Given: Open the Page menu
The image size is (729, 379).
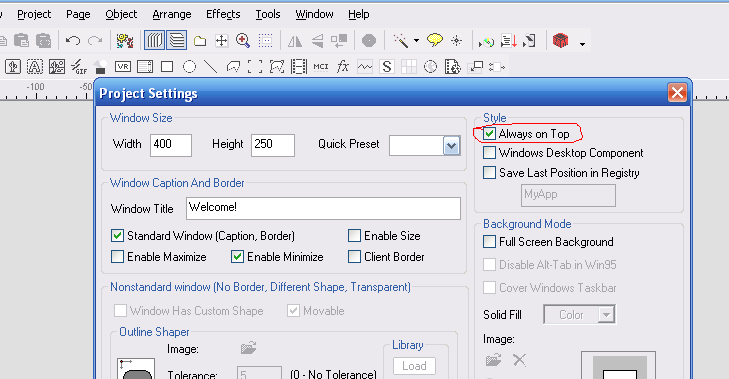Looking at the screenshot, I should (x=78, y=14).
